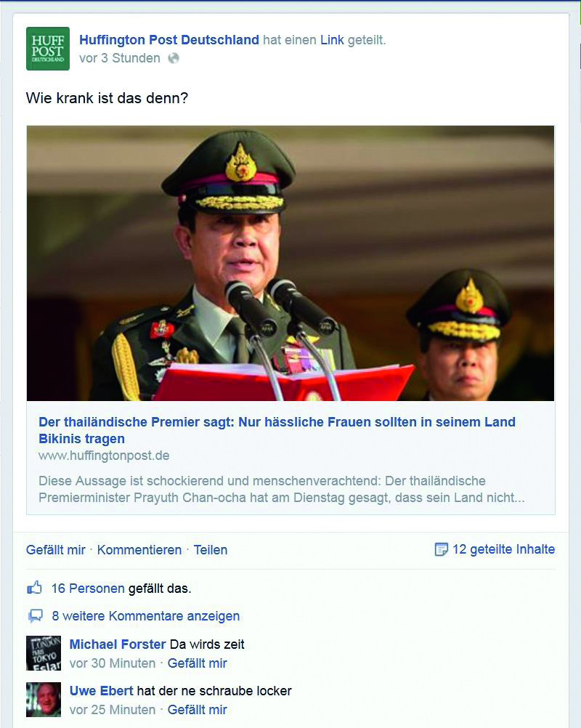
Task: Open Huffington Post Deutschland page name
Action: click(169, 40)
